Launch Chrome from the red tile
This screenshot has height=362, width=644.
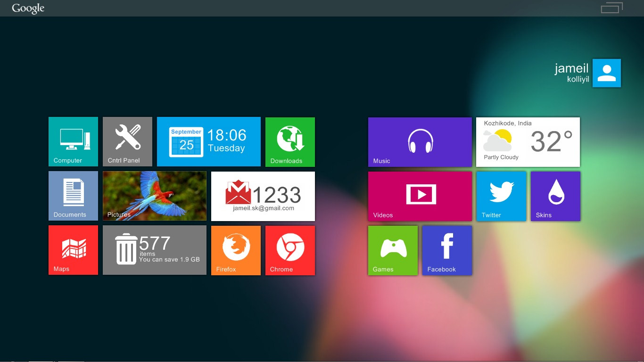290,250
